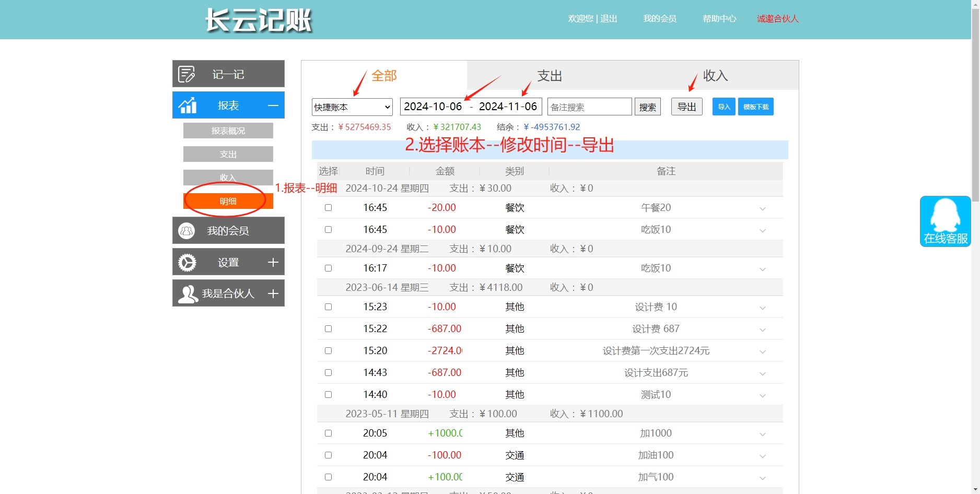
Task: Expand details arrow for 测试10 row
Action: coord(762,395)
